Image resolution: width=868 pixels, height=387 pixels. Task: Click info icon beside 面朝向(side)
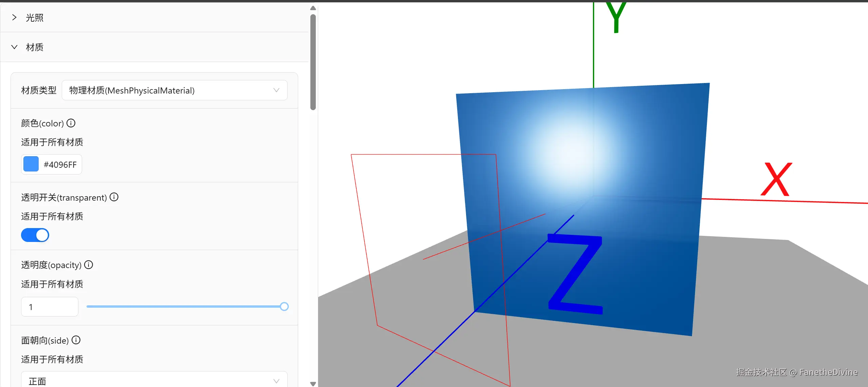76,340
